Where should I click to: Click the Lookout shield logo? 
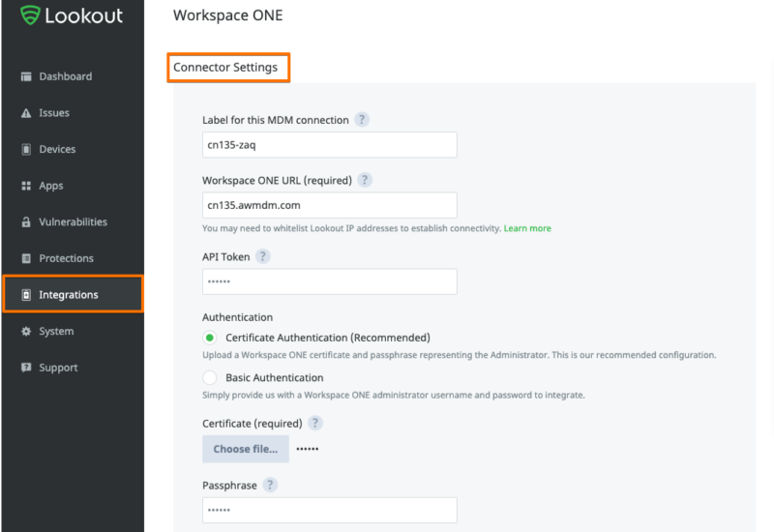tap(30, 15)
